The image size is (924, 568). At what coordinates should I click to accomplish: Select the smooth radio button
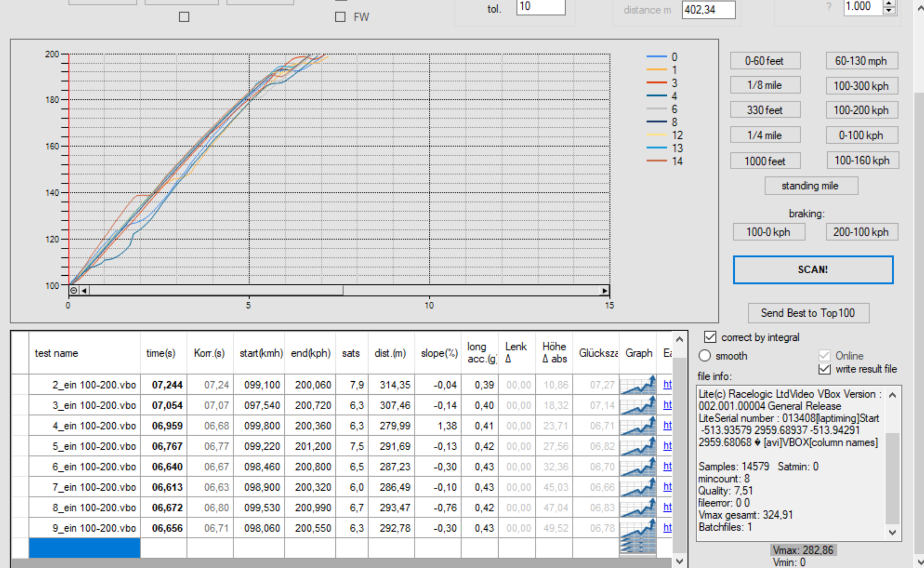click(705, 355)
